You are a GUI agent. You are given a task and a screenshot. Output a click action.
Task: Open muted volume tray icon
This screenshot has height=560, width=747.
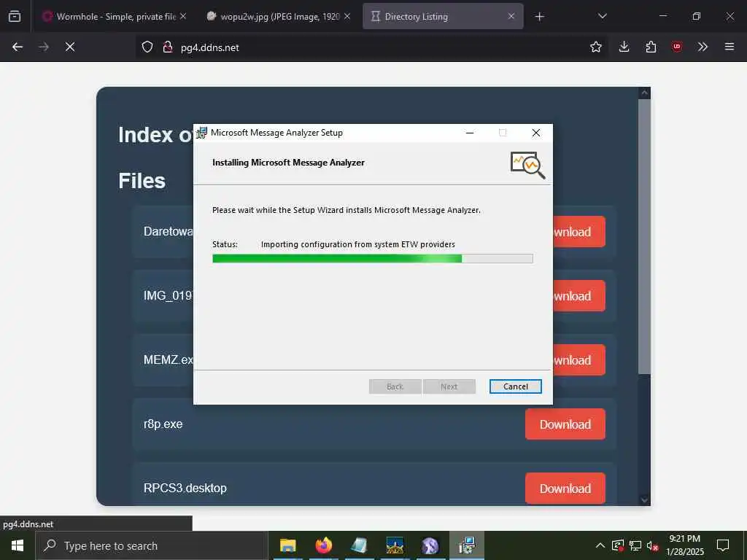[x=653, y=545]
